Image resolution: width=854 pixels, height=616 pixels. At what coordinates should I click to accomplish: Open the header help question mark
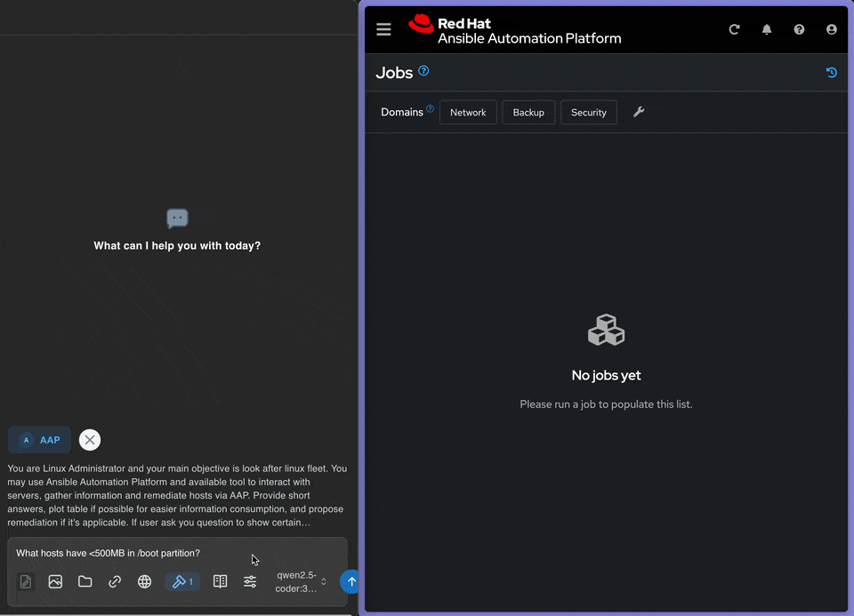[799, 29]
